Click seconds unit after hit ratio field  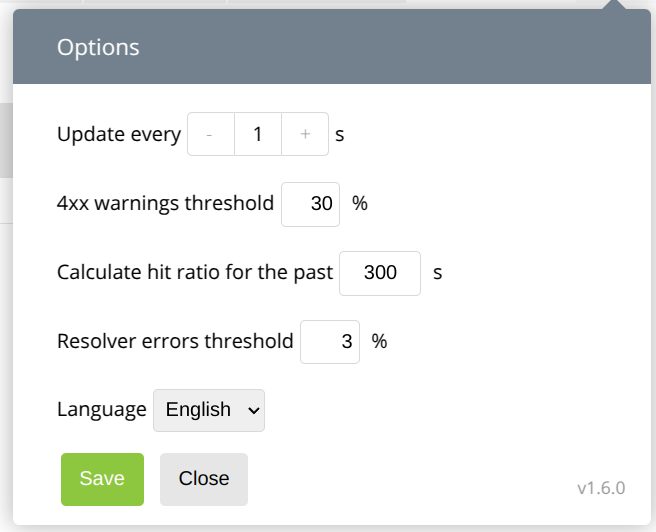[x=437, y=272]
